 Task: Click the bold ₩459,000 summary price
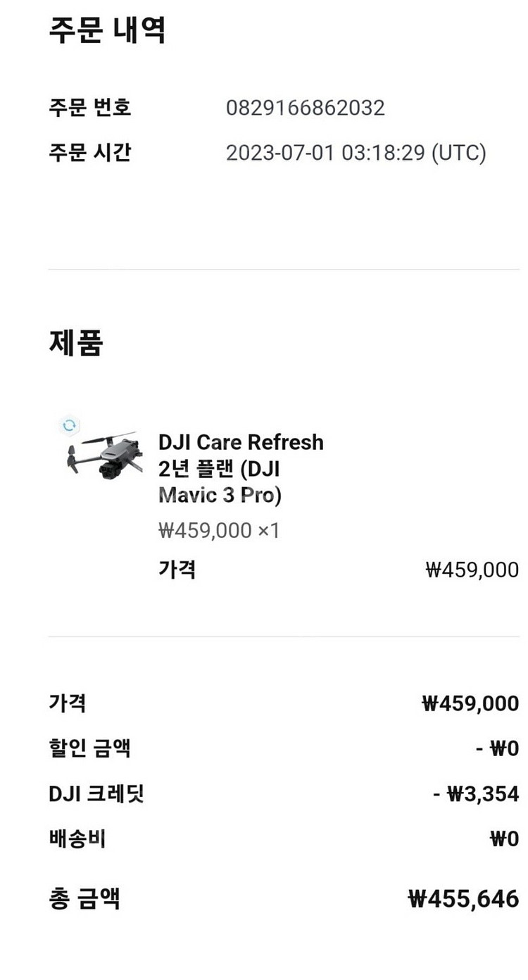coord(470,703)
